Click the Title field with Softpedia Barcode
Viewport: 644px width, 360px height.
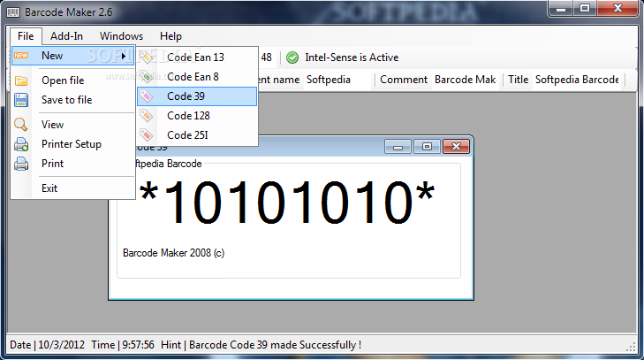pos(578,80)
